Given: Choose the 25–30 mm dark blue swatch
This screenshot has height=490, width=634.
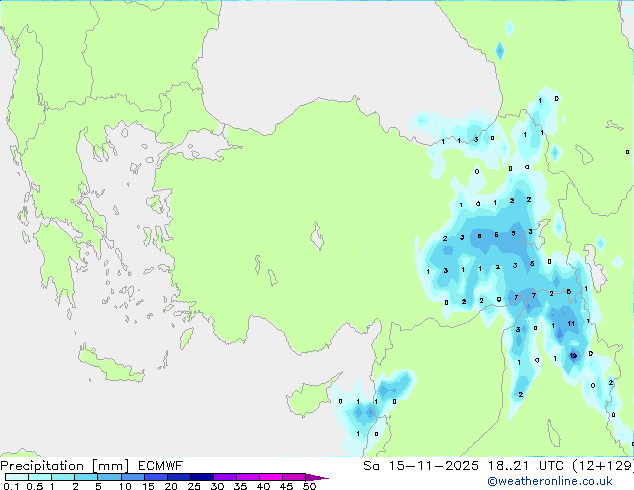Looking at the screenshot, I should click(x=201, y=477).
